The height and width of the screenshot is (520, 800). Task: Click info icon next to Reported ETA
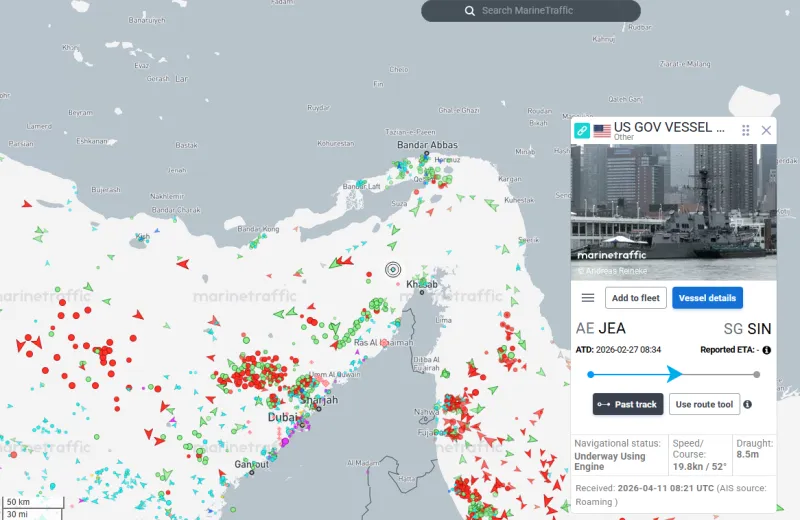(767, 350)
